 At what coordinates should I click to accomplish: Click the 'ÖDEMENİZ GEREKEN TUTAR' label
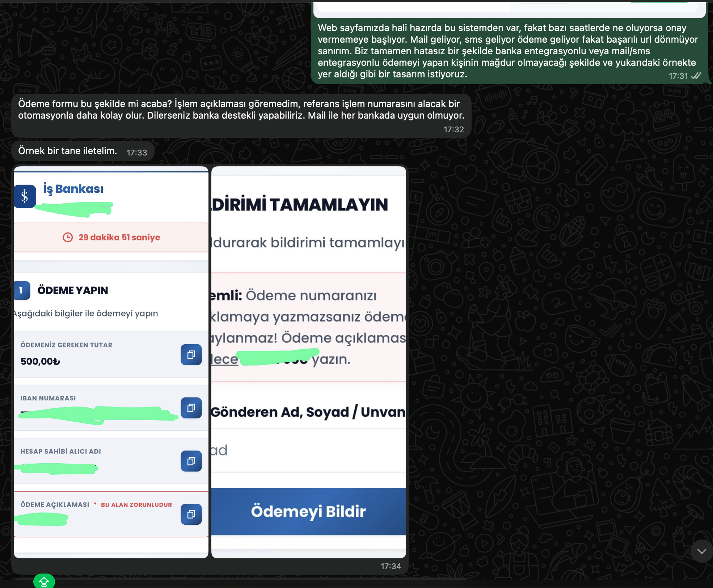pos(66,345)
